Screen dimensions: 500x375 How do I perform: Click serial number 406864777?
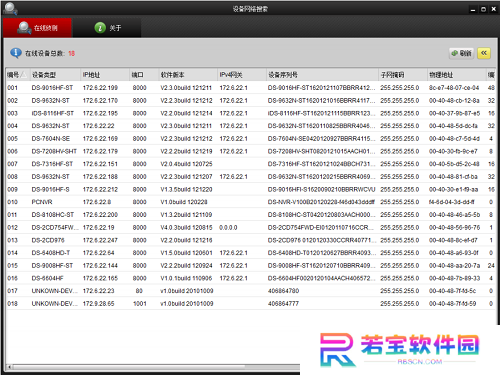[283, 303]
